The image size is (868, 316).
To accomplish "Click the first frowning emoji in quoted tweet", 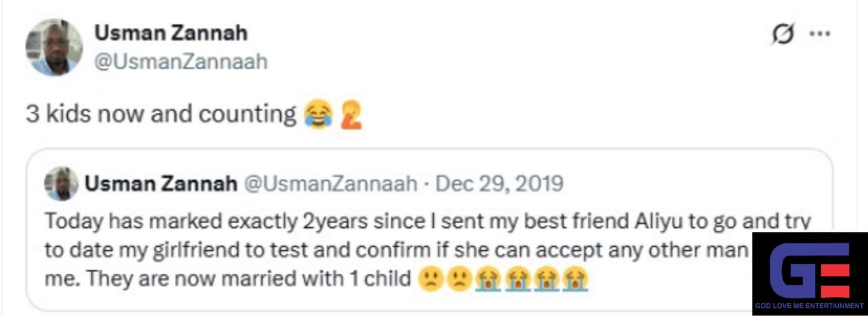I will [431, 279].
